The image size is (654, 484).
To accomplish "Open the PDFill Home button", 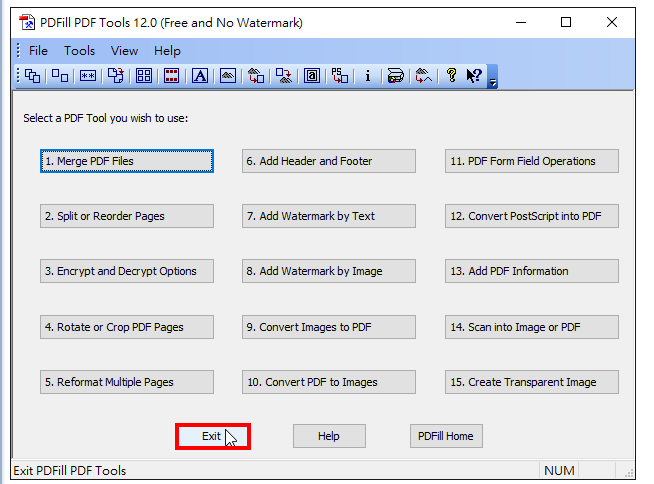I will [446, 436].
